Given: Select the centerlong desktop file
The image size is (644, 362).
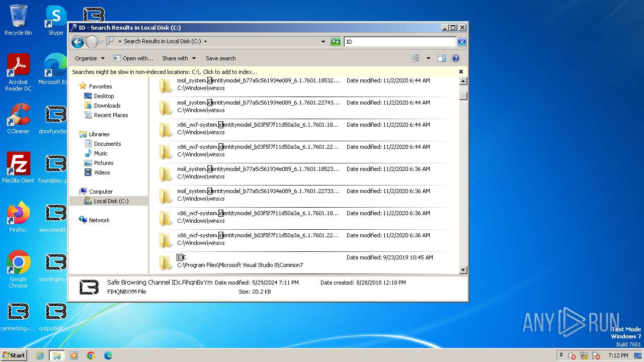Looking at the screenshot, I should click(18, 316).
